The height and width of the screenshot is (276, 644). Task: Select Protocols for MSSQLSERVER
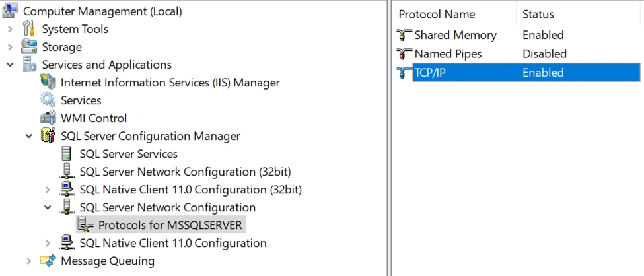pos(170,225)
